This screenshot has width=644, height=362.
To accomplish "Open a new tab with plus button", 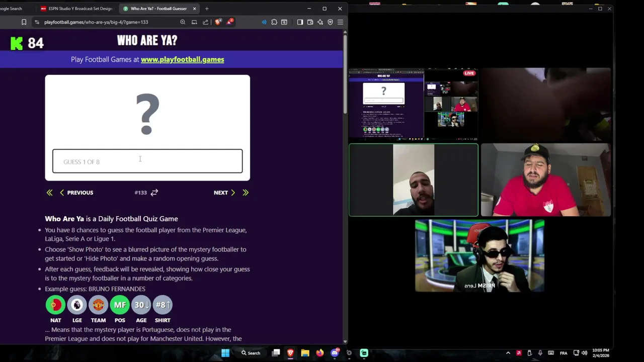I will (x=206, y=9).
